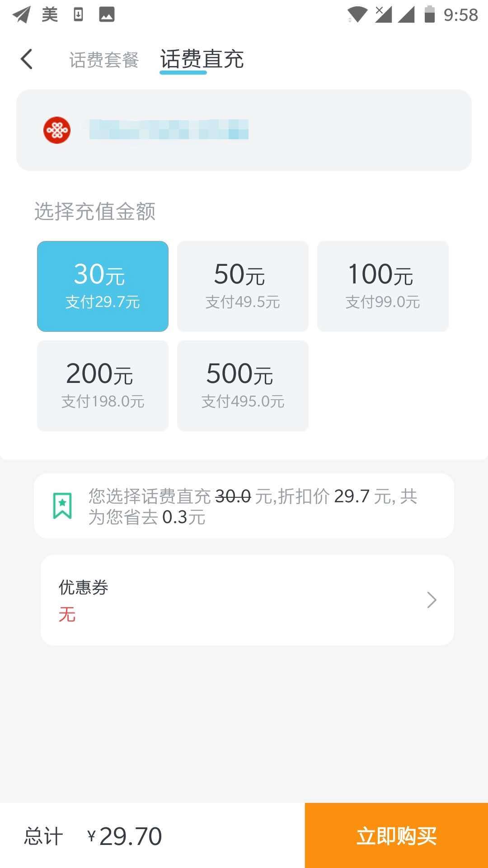Tap the Wi-Fi signal status icon
The height and width of the screenshot is (868, 488).
click(x=357, y=14)
